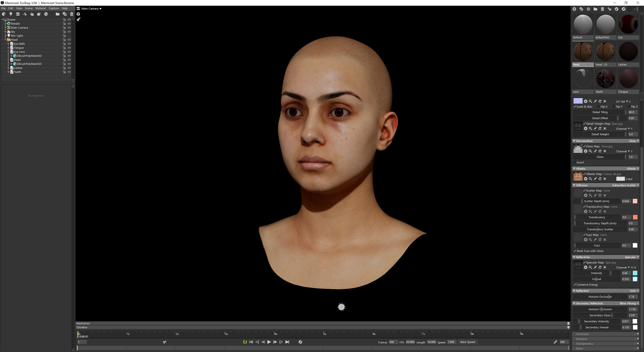Switch to the Keyframes tab above the timeline
644x352 pixels.
(x=83, y=323)
